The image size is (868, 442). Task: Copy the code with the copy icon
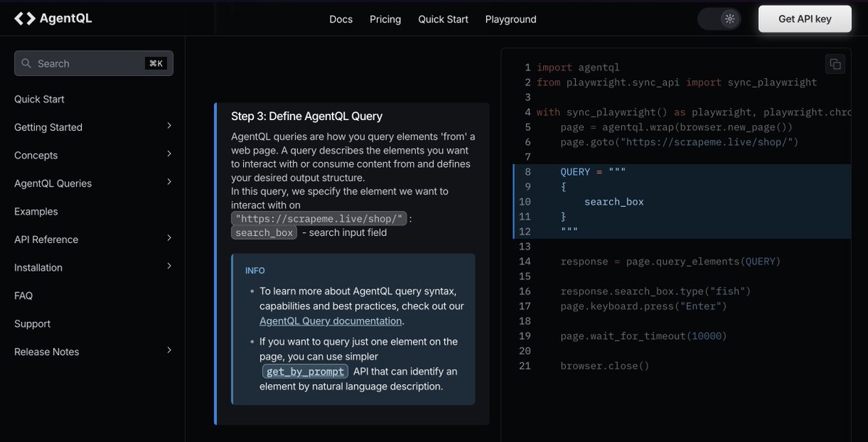pos(835,64)
